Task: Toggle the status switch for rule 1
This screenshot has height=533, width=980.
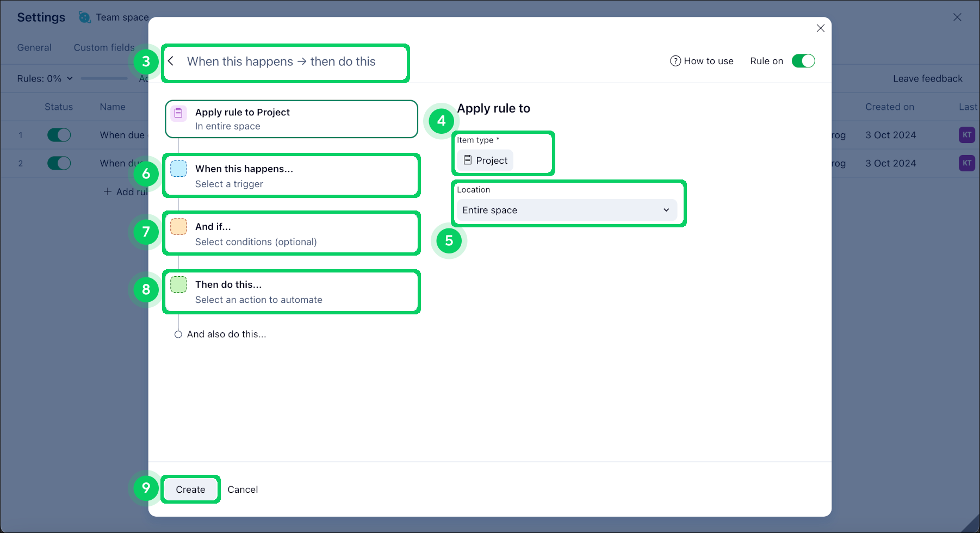Action: (x=59, y=135)
